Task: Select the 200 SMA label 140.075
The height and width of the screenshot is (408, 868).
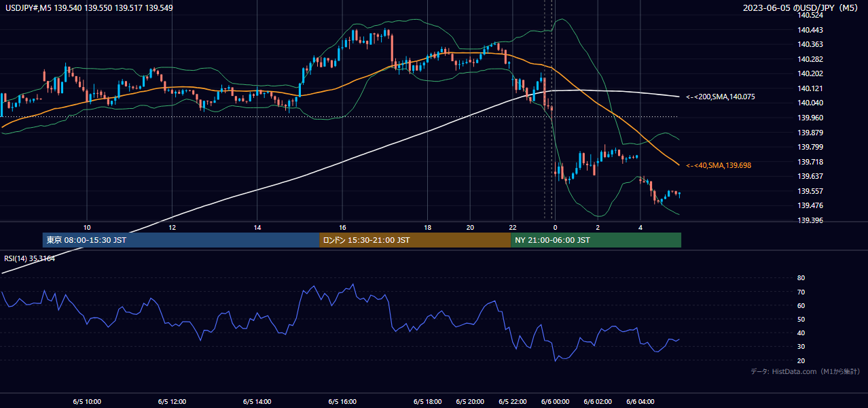Action: tap(721, 97)
